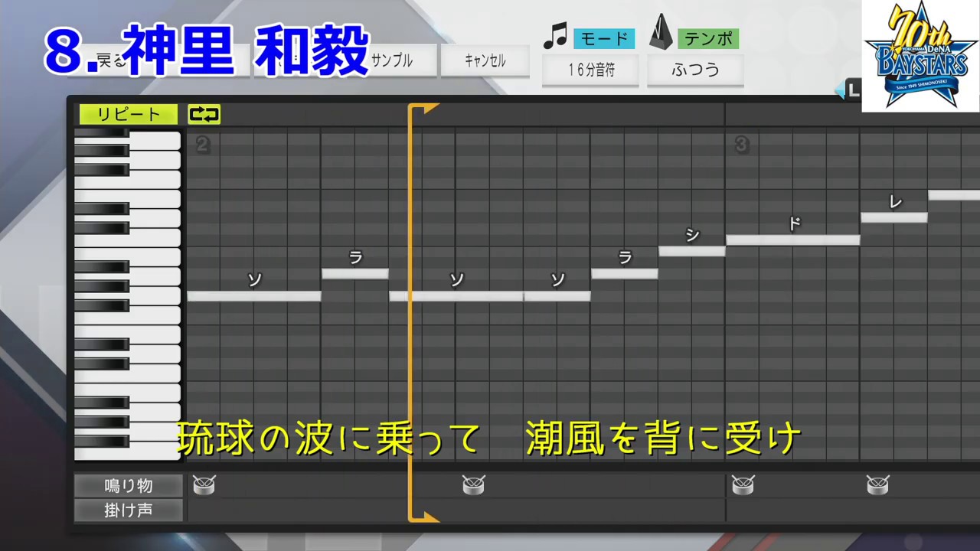Click the キャンセル button

(x=485, y=60)
